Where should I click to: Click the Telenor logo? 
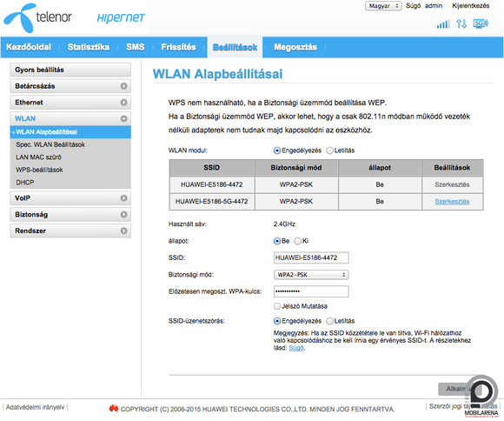[38, 18]
